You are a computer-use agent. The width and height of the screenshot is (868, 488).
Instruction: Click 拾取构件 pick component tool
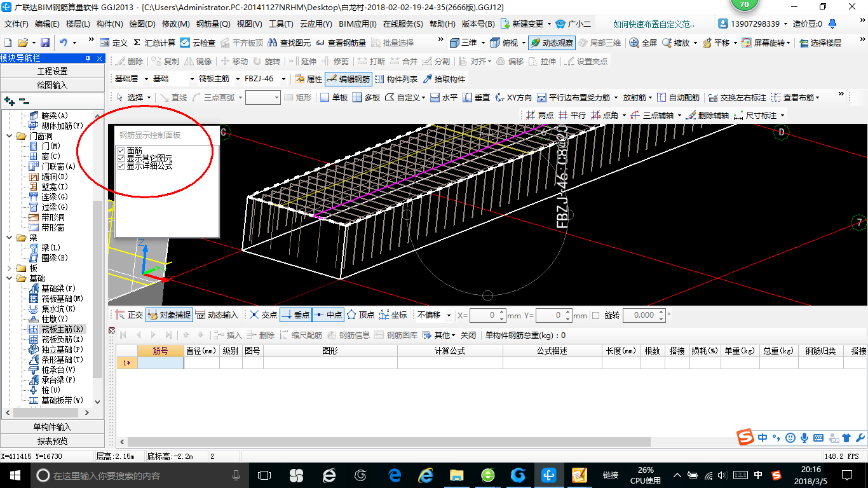(444, 79)
